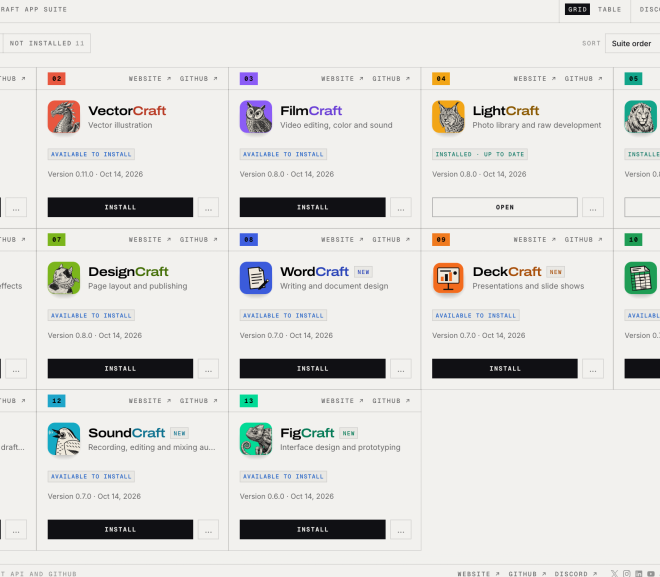Click the LightCraft lynx app icon
This screenshot has width=660, height=577.
pyautogui.click(x=448, y=117)
